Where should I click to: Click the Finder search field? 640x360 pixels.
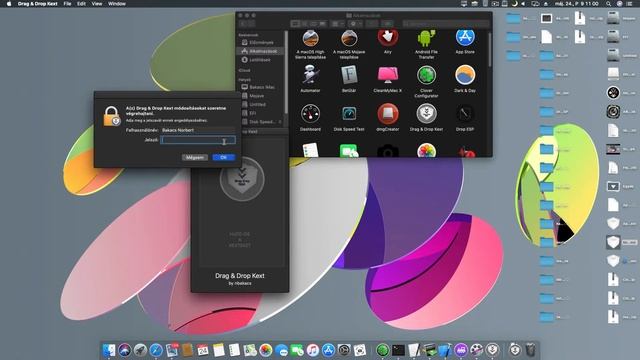(x=446, y=24)
